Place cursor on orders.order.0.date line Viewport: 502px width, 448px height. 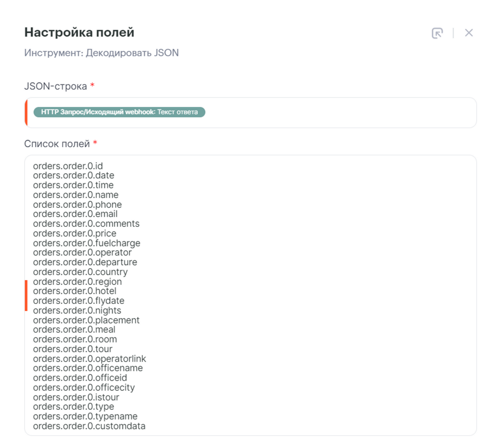point(73,175)
